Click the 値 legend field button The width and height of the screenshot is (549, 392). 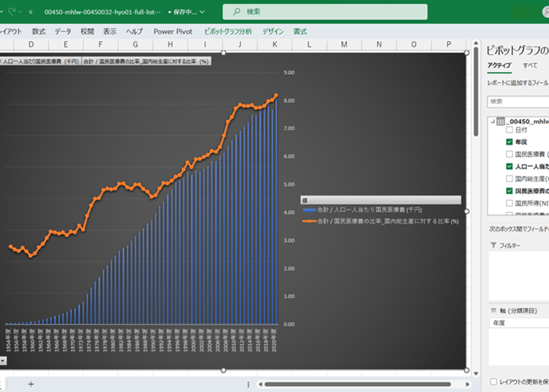(x=381, y=200)
